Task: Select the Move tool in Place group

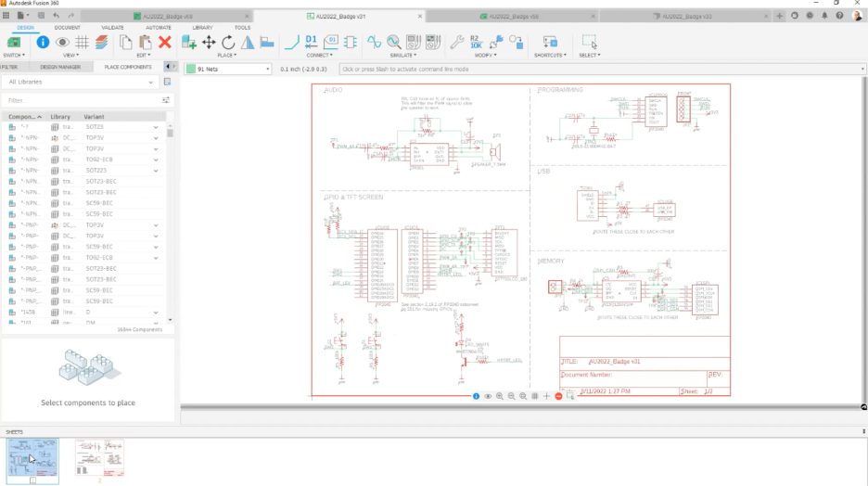Action: (x=209, y=42)
